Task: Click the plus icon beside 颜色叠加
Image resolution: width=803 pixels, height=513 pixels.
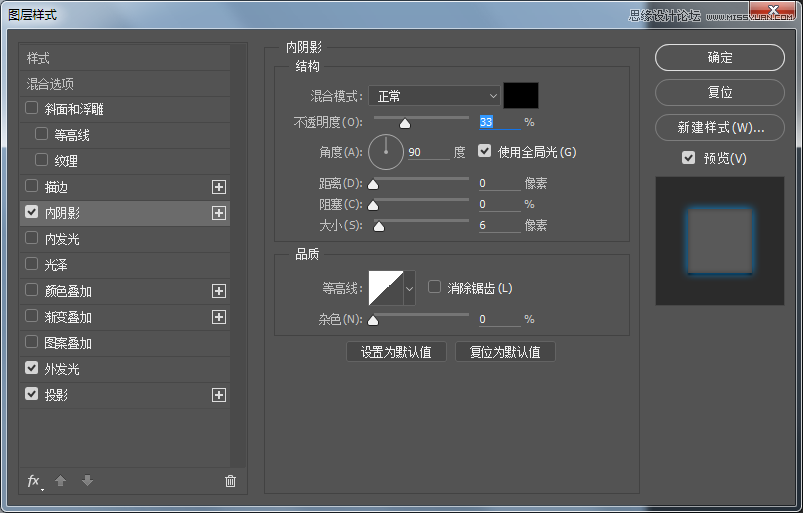Action: click(219, 291)
